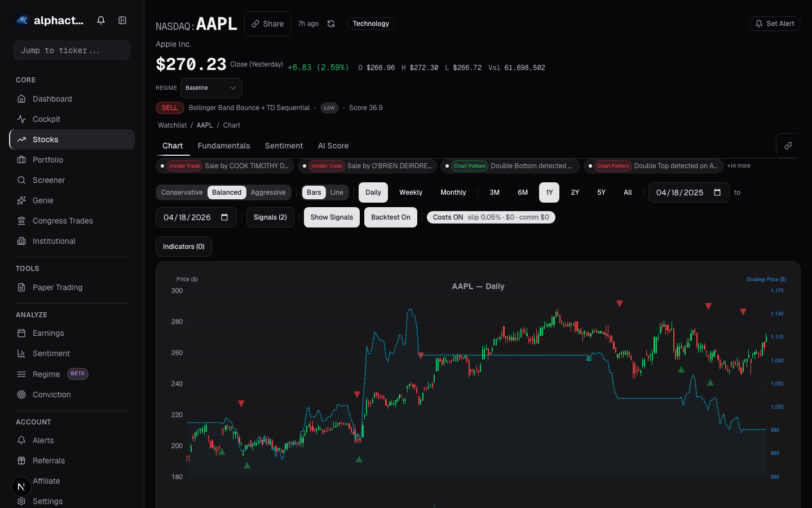Click the Set Alert button
Image resolution: width=812 pixels, height=508 pixels.
pos(774,24)
